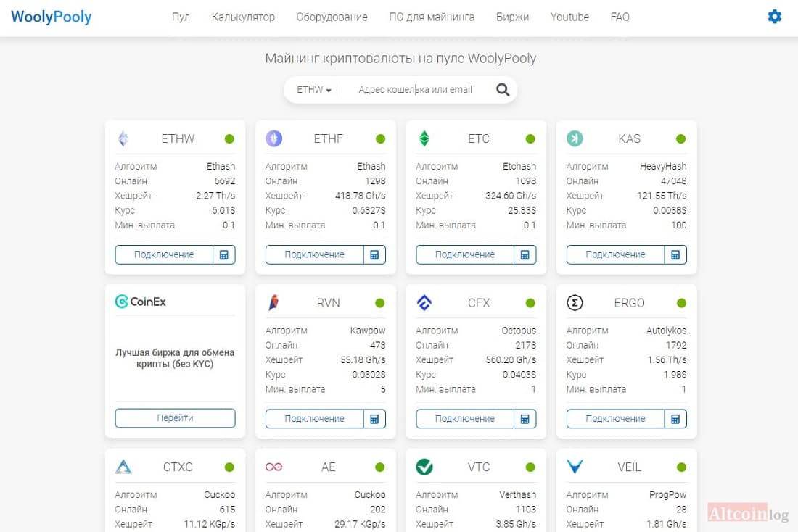Open calculator icon in RVN card
Viewport: 798px width, 532px height.
click(374, 419)
